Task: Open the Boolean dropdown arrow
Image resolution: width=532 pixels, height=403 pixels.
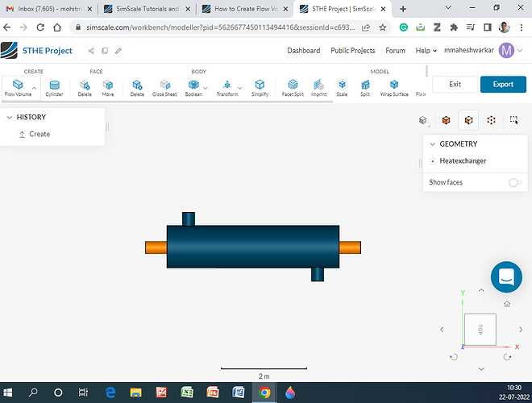Action: (x=206, y=88)
